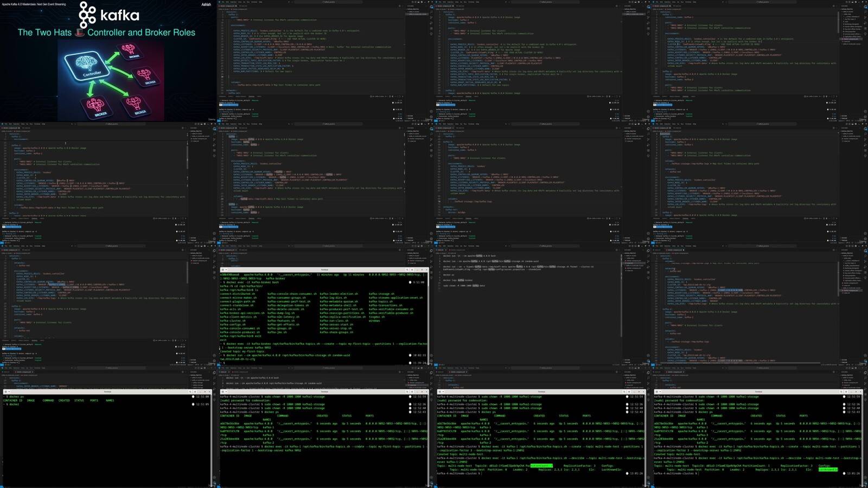868x488 pixels.
Task: Click 'kafka-server-stop.sh' in the terminal listing
Action: [x=335, y=328]
